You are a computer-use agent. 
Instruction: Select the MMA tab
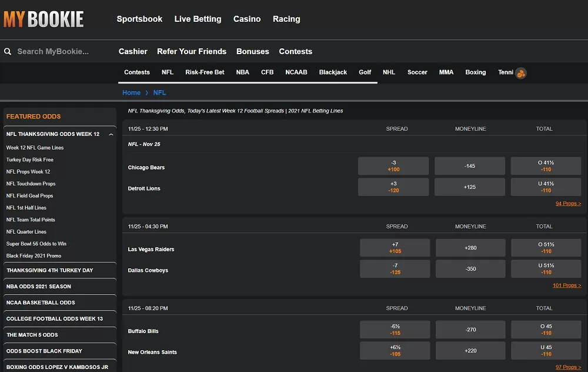click(446, 72)
